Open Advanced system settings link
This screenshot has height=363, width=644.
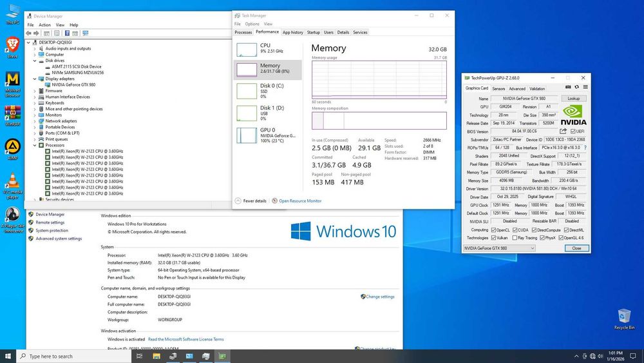[59, 239]
